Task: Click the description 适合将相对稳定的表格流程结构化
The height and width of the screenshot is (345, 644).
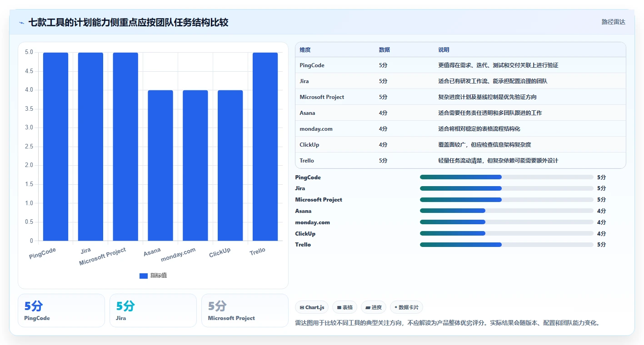Action: [x=479, y=129]
